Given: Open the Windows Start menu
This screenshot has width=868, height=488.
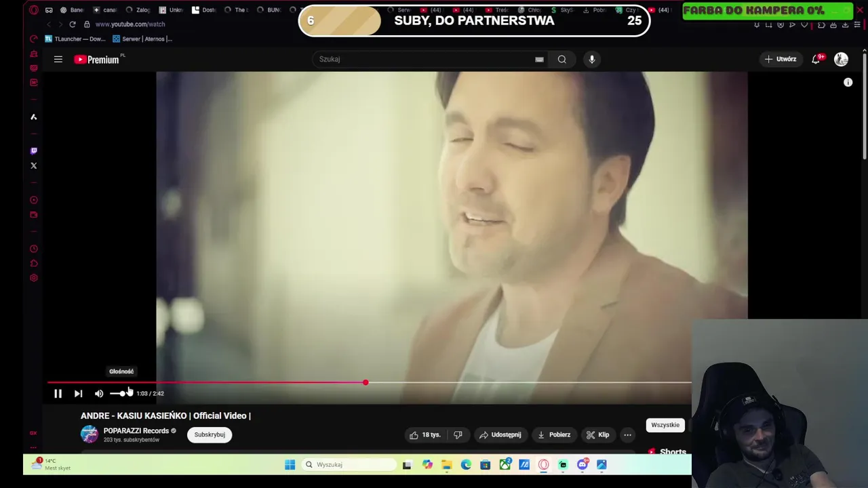Looking at the screenshot, I should (x=290, y=465).
